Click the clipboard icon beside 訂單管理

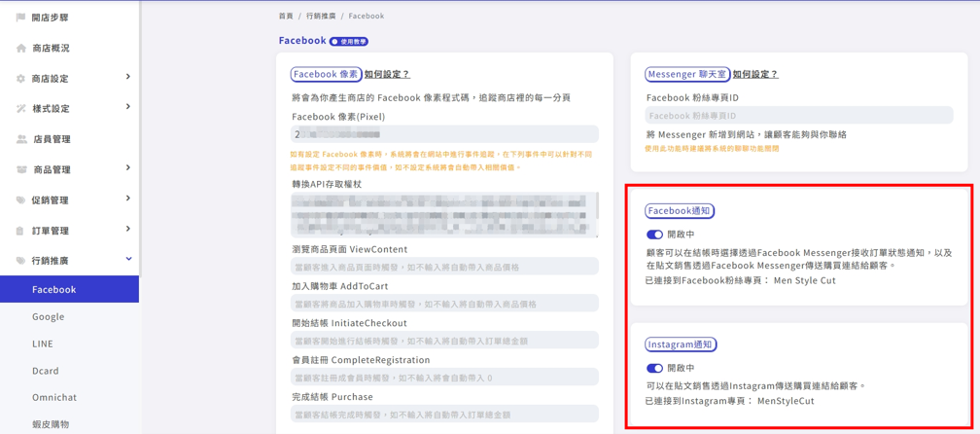[x=20, y=231]
